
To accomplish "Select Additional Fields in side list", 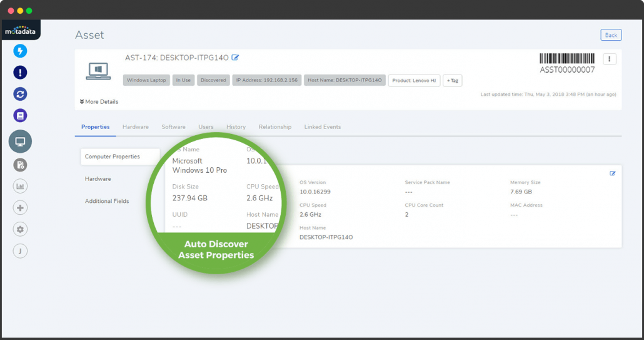I will pos(107,201).
